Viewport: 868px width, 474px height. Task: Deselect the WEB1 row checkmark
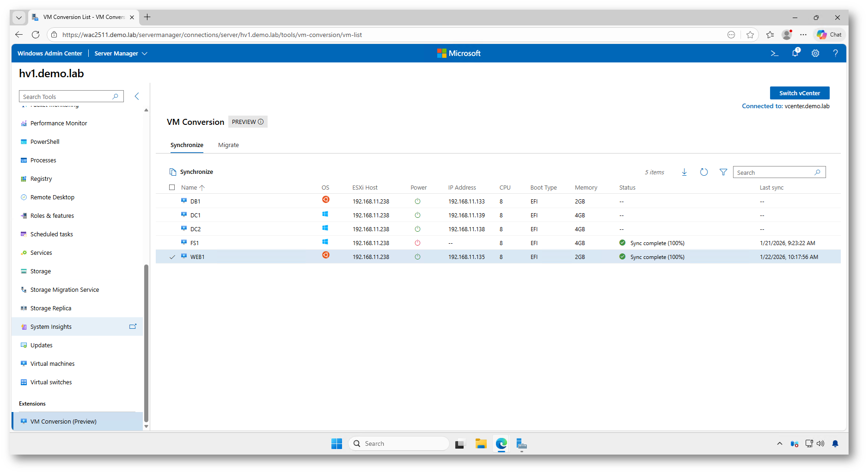click(172, 257)
